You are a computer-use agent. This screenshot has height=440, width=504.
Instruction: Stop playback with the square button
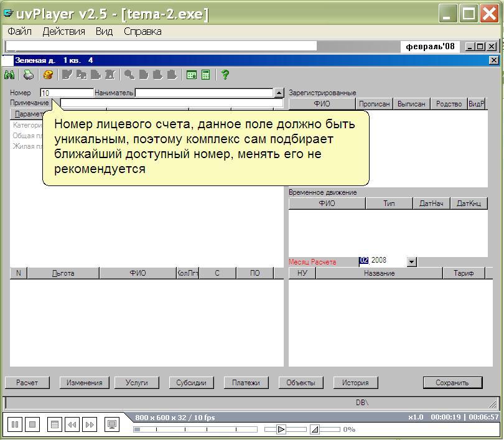(x=32, y=424)
